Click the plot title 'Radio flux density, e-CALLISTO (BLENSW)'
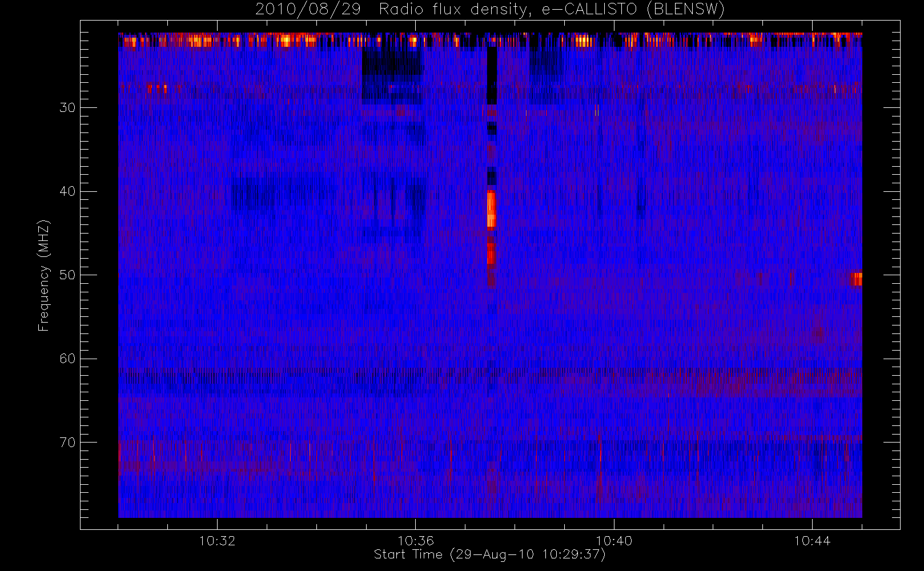The height and width of the screenshot is (571, 924). (x=552, y=10)
